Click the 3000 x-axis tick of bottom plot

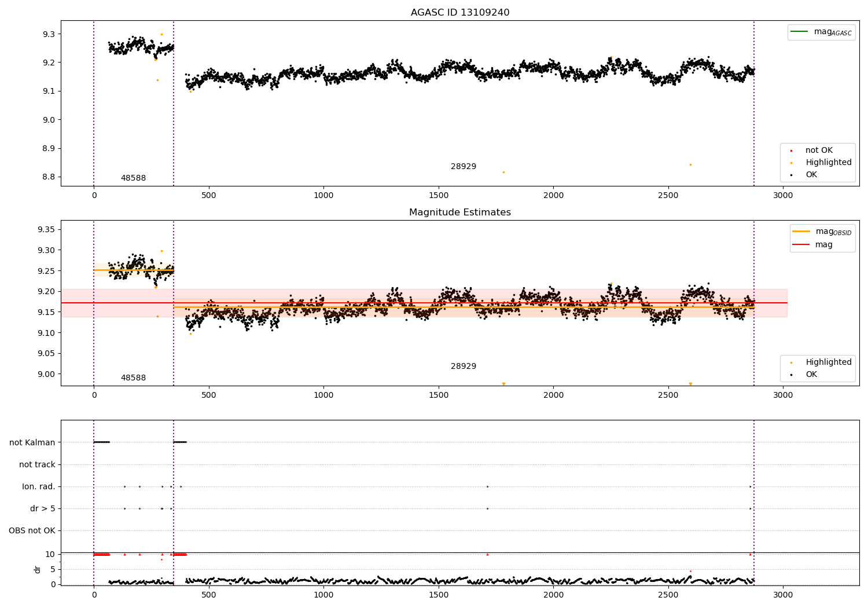(x=783, y=595)
